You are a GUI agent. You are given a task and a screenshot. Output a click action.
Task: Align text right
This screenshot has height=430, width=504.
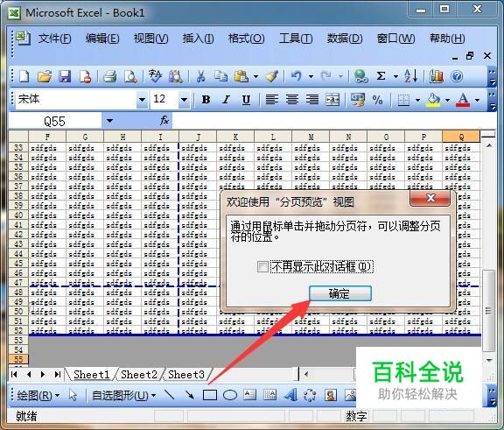pos(311,100)
